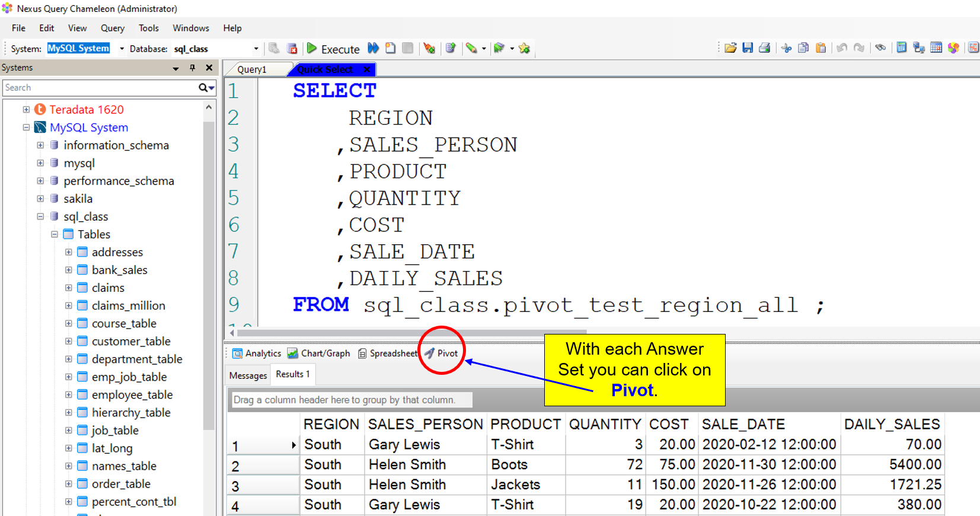The width and height of the screenshot is (980, 516).
Task: Select the hierarchy_table tree item
Action: tap(131, 412)
